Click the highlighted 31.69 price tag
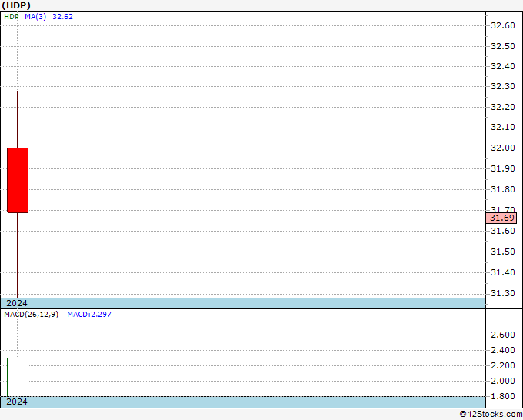Screen dimensions: 523x420 (x=501, y=218)
